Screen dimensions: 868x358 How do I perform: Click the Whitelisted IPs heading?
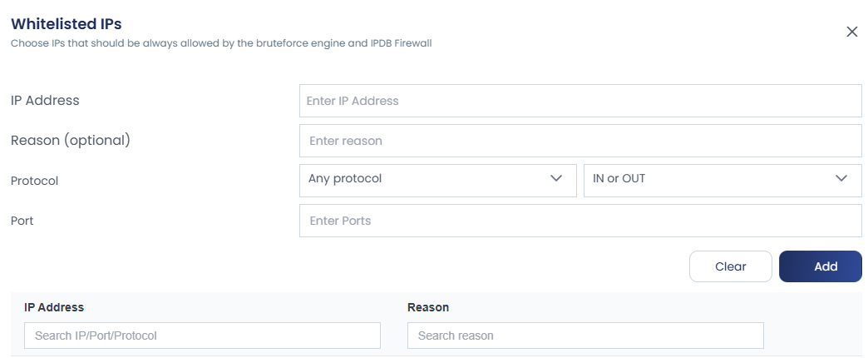pos(66,23)
